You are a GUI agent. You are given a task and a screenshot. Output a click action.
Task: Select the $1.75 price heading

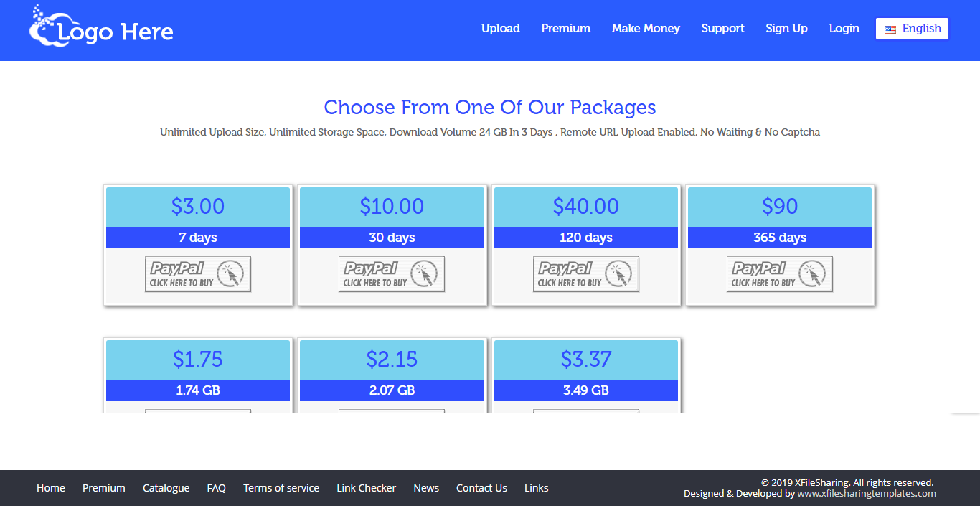(198, 359)
